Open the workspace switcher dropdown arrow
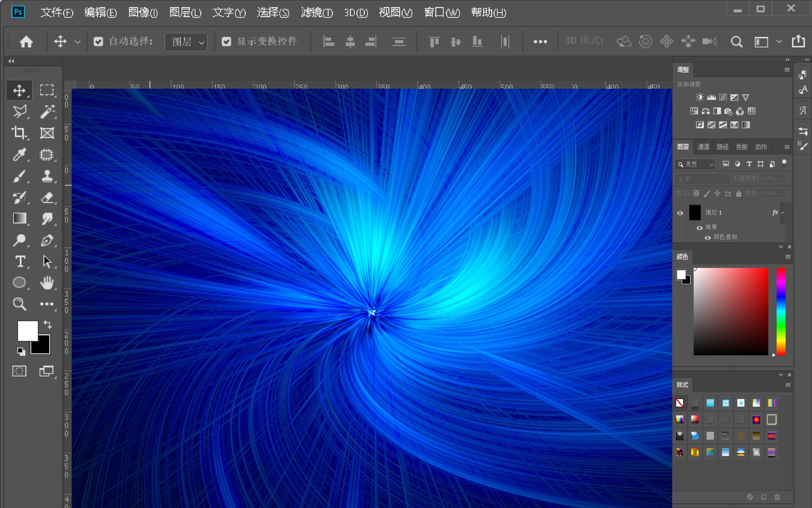Viewport: 812px width, 508px height. pyautogui.click(x=779, y=42)
